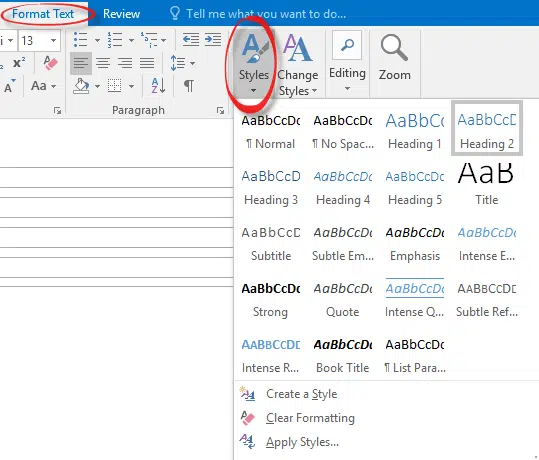Click Create a Style option
This screenshot has height=460, width=539.
(301, 394)
